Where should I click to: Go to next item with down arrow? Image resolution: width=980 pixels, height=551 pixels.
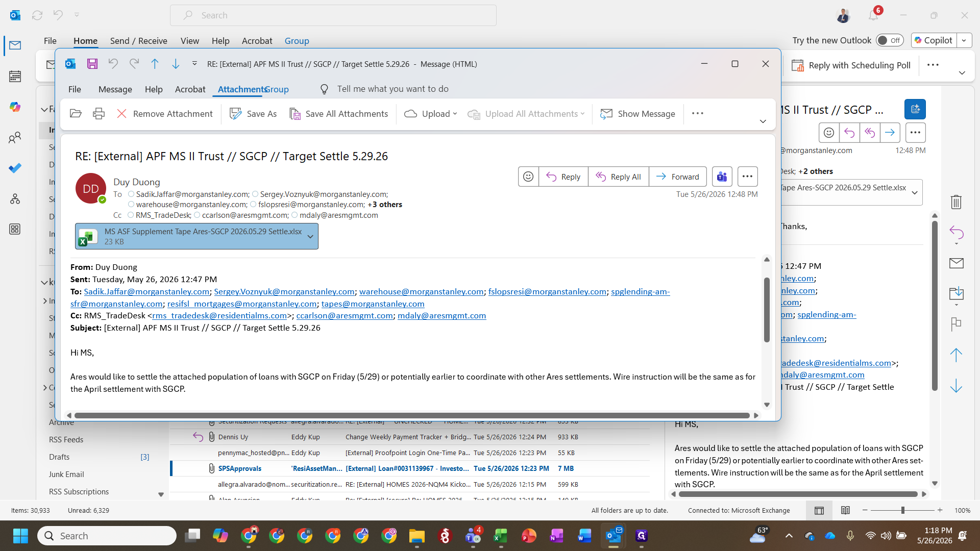tap(176, 64)
